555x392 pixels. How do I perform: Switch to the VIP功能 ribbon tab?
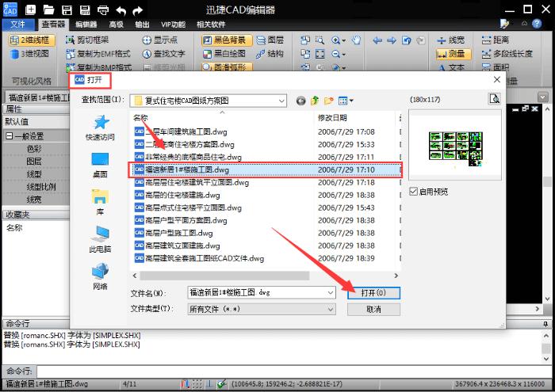[x=173, y=25]
